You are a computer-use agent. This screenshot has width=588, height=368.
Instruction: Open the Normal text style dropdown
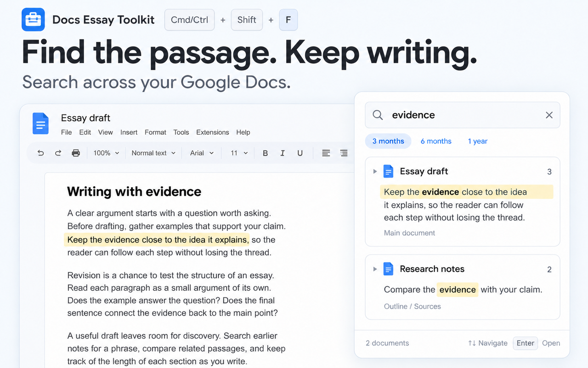(153, 153)
